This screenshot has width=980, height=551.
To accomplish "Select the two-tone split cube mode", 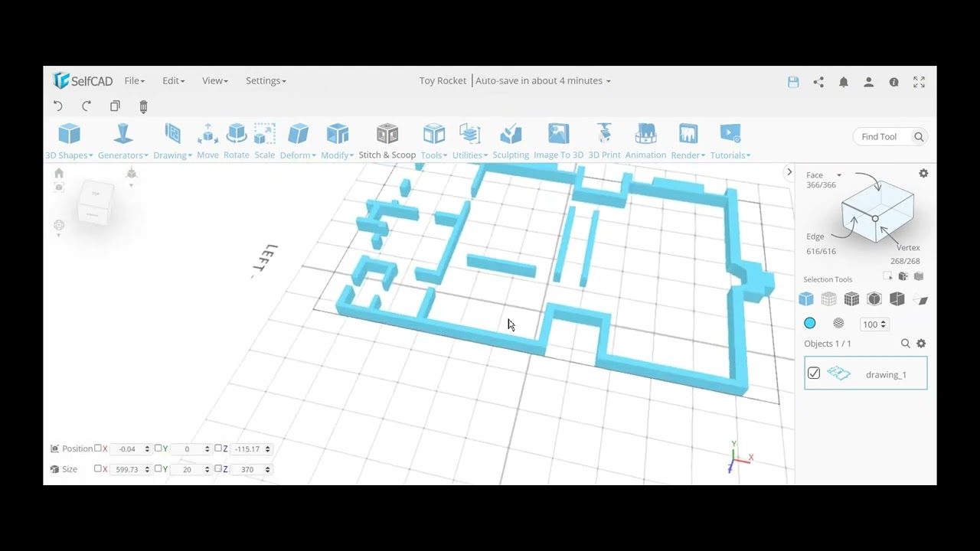I will 897,299.
